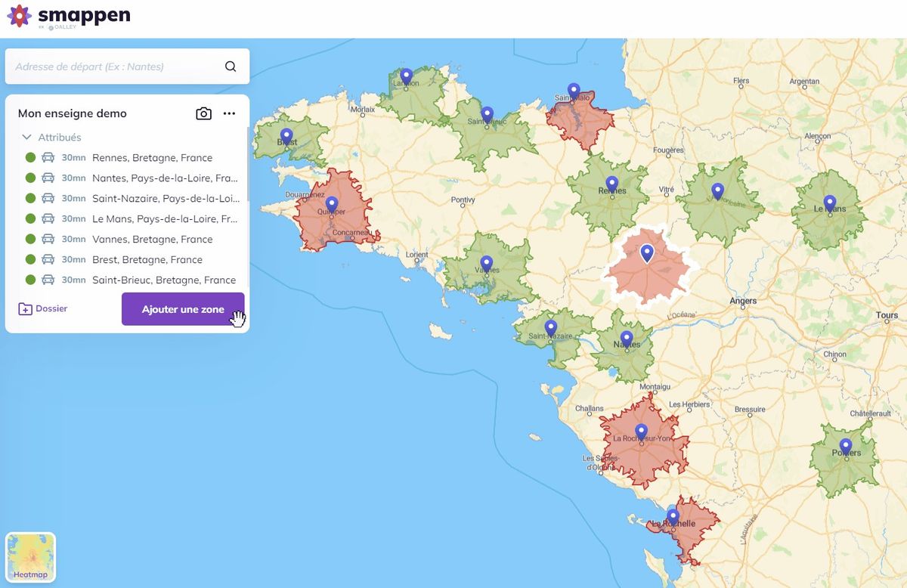The width and height of the screenshot is (907, 588).
Task: Click the Ajouter une zone button
Action: click(183, 309)
